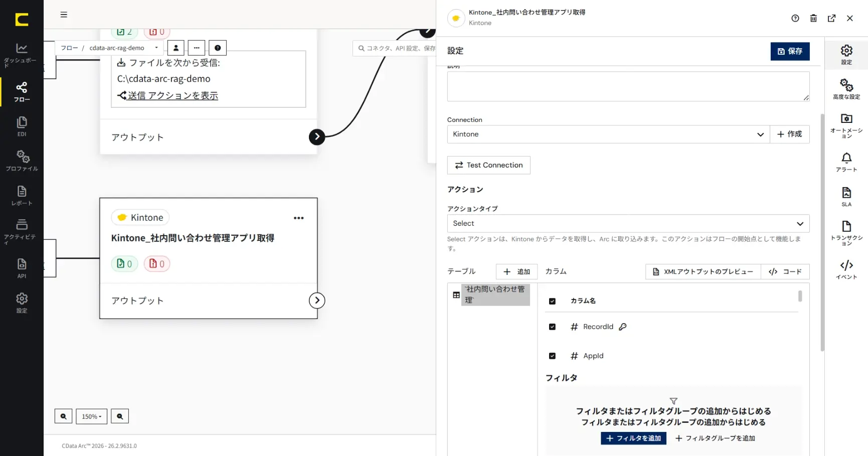Click the create connection button

(790, 134)
